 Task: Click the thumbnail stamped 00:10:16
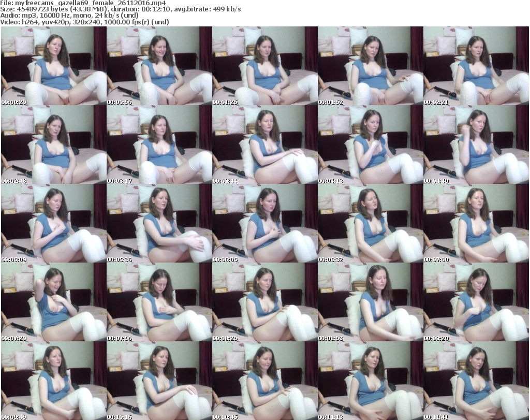click(x=159, y=381)
